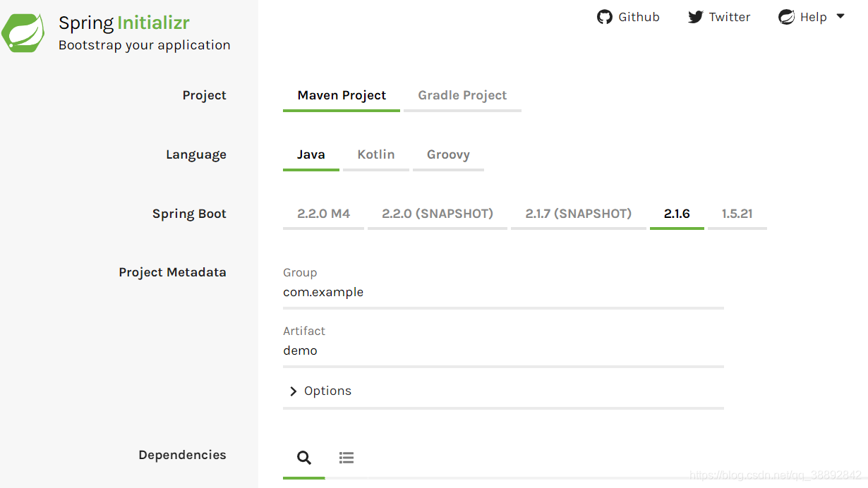Click the Project Metadata label

coord(172,272)
